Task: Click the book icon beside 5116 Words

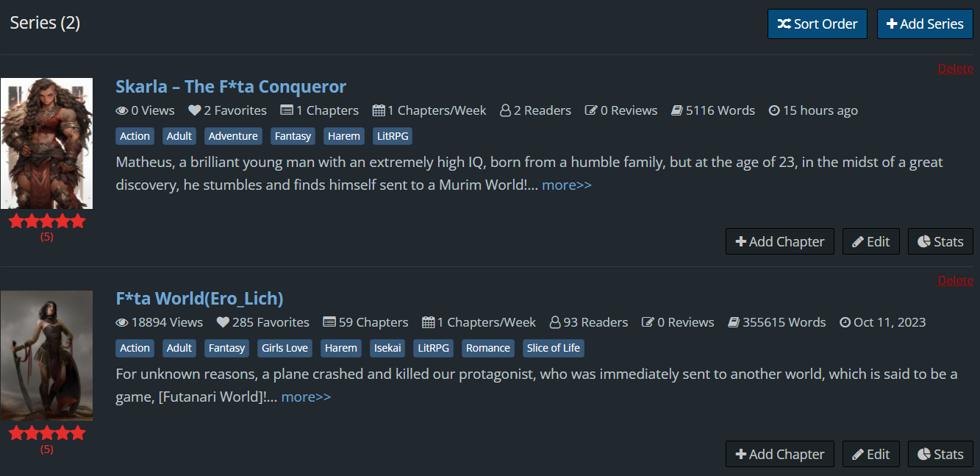Action: [x=676, y=110]
